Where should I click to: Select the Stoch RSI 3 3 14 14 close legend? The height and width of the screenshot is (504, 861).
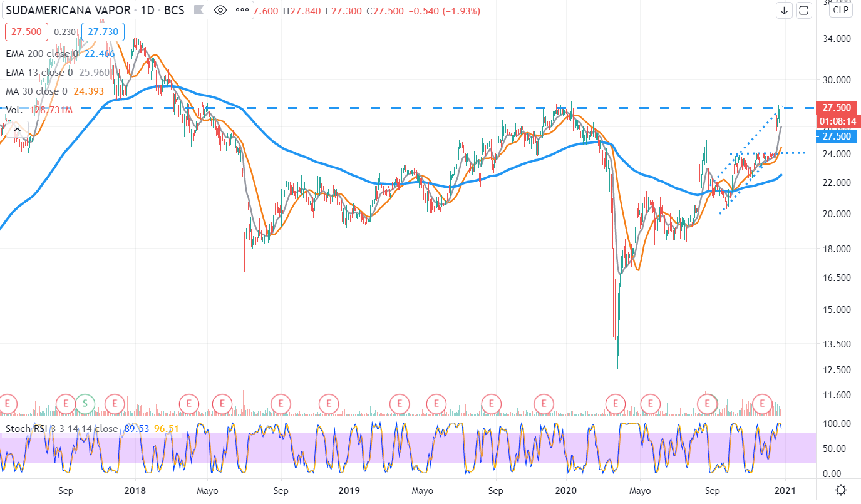[62, 429]
